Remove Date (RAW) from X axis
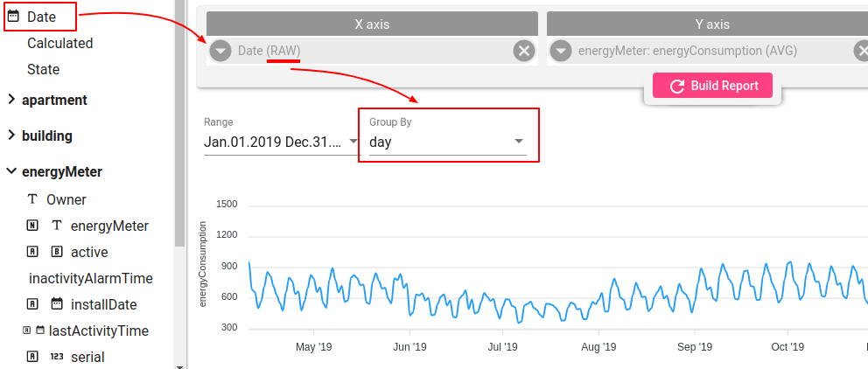The height and width of the screenshot is (369, 868). (x=523, y=52)
